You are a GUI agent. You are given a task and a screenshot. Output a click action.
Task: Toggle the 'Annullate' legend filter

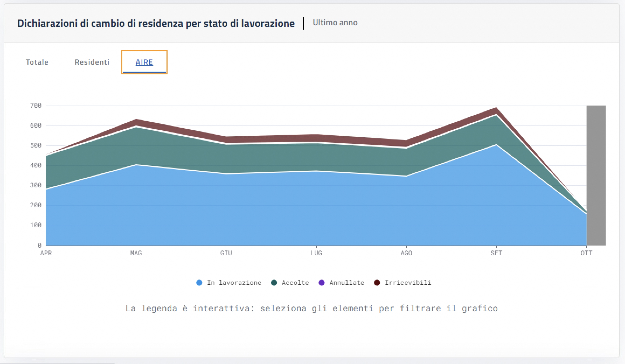point(346,283)
